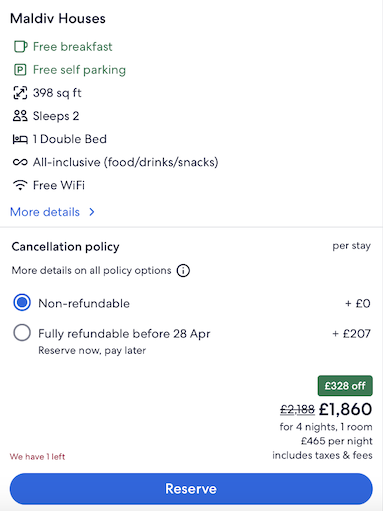The image size is (383, 511).
Task: Click the room size expand-arrows icon
Action: (x=20, y=93)
